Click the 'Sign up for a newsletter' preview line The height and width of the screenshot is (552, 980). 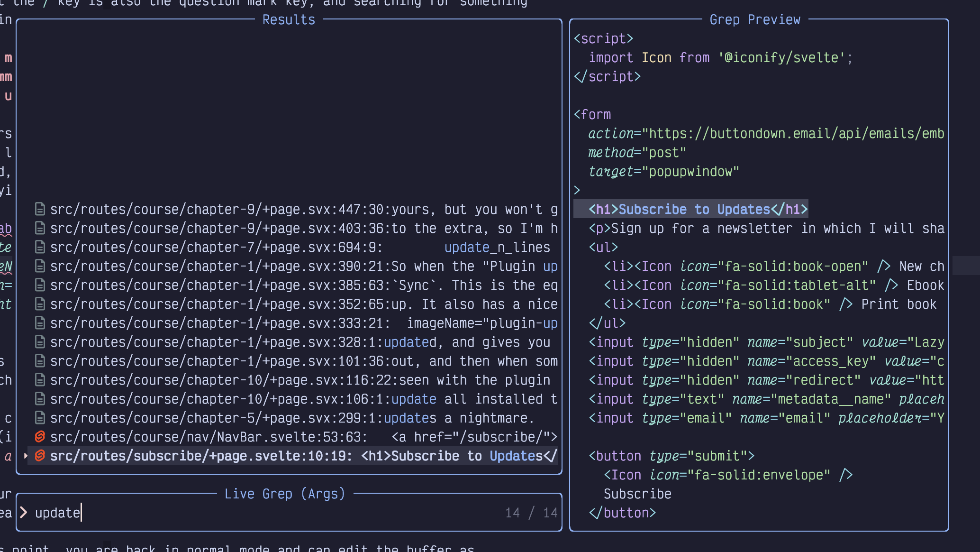[767, 228]
